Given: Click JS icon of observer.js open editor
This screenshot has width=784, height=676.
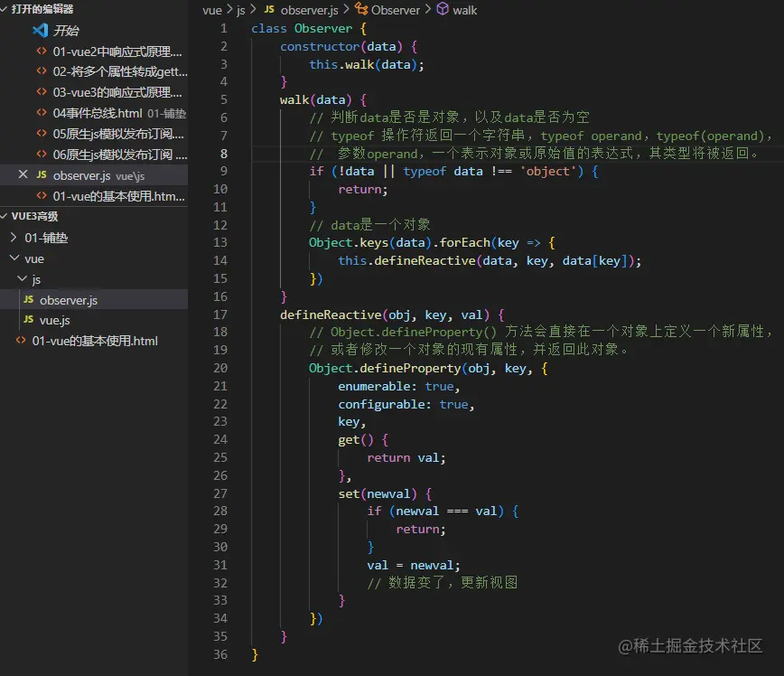Looking at the screenshot, I should pyautogui.click(x=42, y=174).
